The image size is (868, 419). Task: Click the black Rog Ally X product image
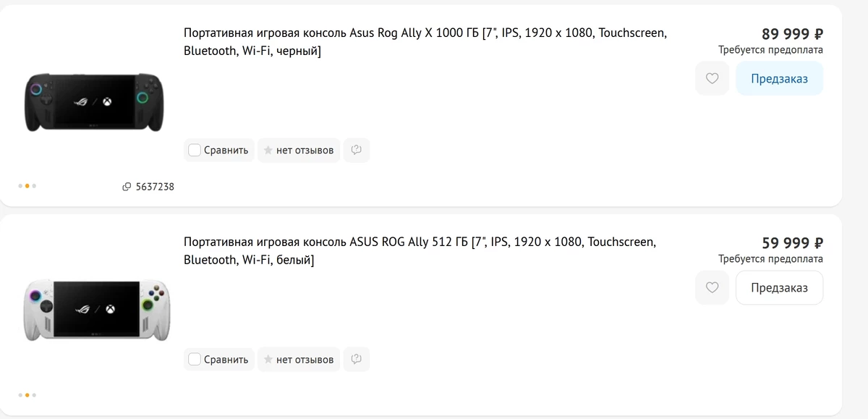click(x=95, y=101)
